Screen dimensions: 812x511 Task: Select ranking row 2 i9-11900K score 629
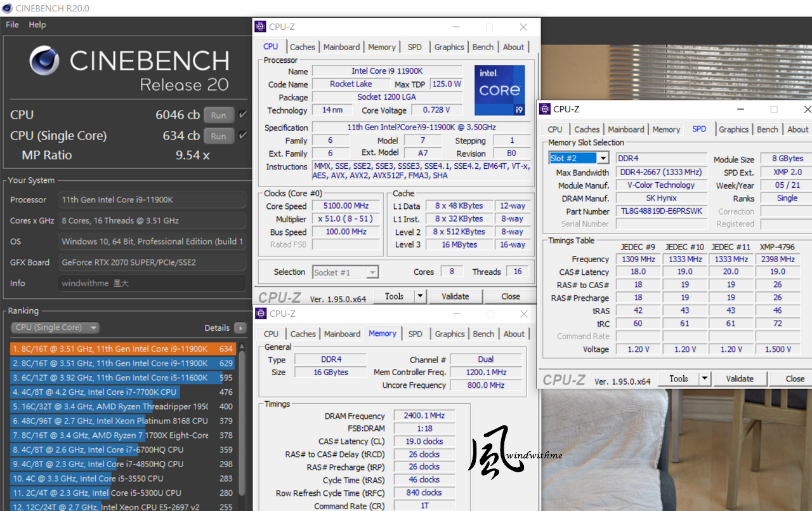[123, 363]
